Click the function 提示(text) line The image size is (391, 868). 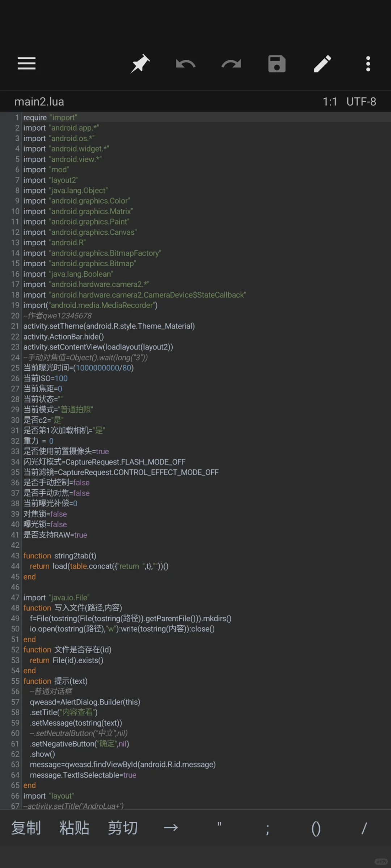coord(55,681)
